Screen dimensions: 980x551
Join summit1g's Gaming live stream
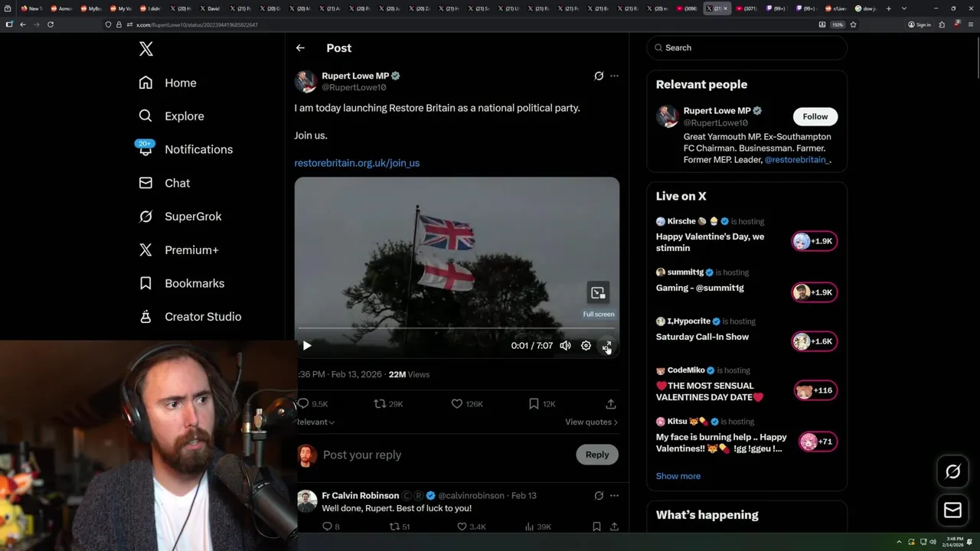tap(814, 292)
